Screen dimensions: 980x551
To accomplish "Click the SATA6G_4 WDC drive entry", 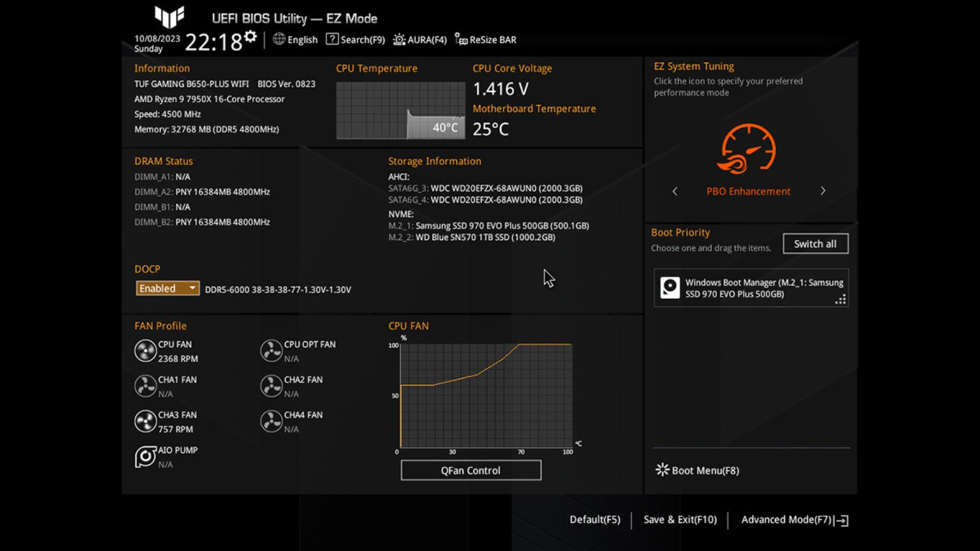I will tap(486, 200).
